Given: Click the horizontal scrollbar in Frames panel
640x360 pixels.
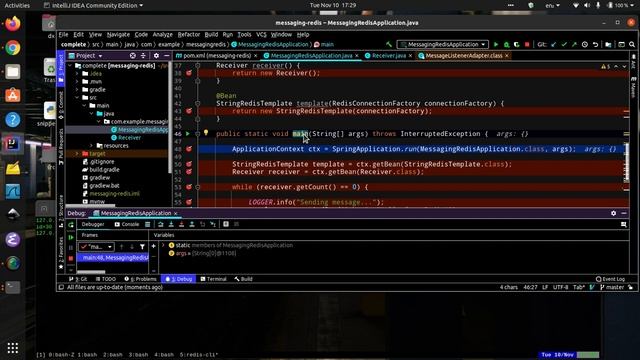Looking at the screenshot, I should coord(91,272).
